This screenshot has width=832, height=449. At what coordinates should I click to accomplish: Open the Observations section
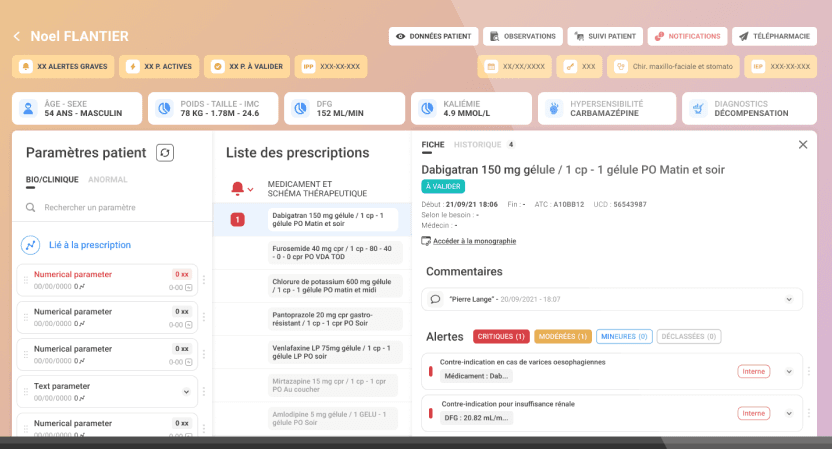[x=523, y=36]
